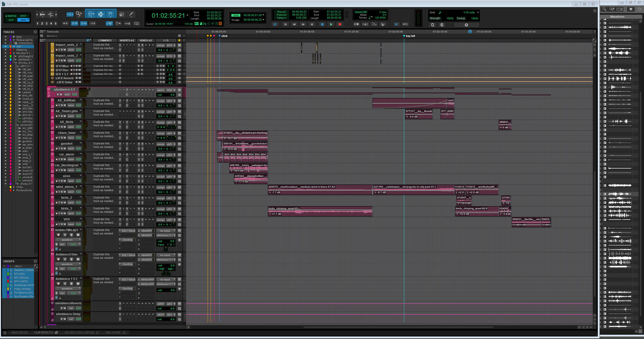The height and width of the screenshot is (339, 644).
Task: Mute the Ambience1Ster track
Action: (78, 259)
